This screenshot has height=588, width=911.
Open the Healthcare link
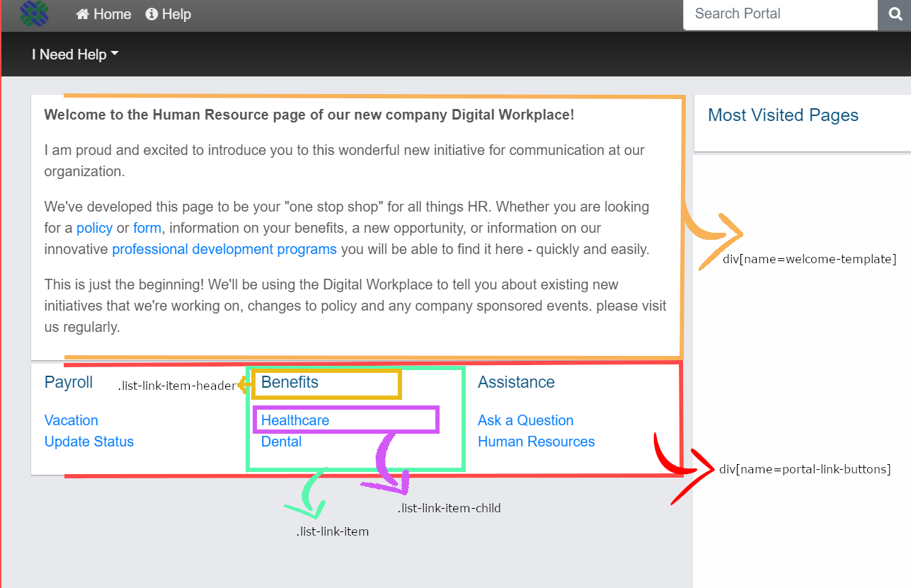[x=295, y=420]
